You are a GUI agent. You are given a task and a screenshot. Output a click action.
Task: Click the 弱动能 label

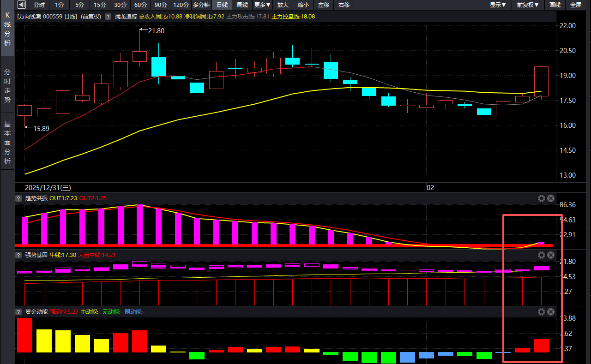134,312
